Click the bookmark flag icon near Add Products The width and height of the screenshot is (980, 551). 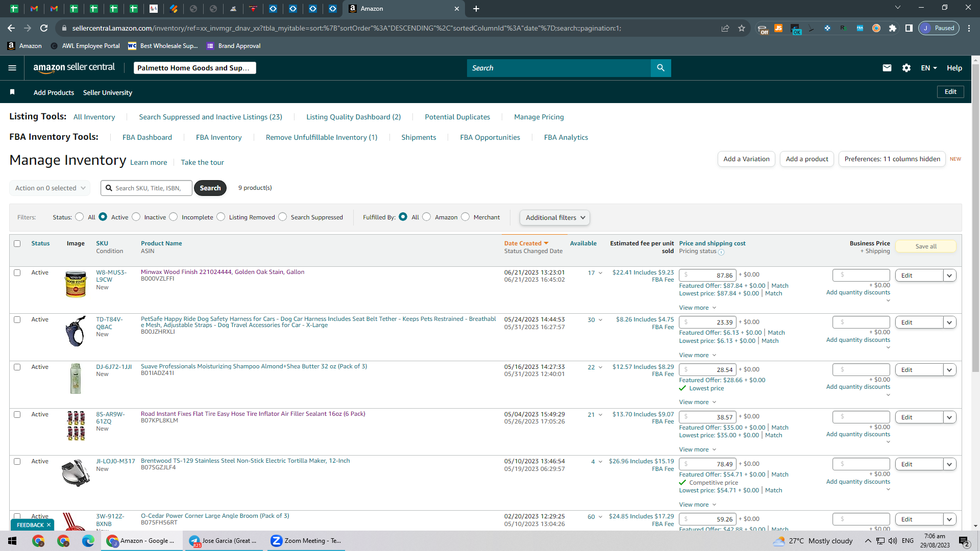[12, 92]
